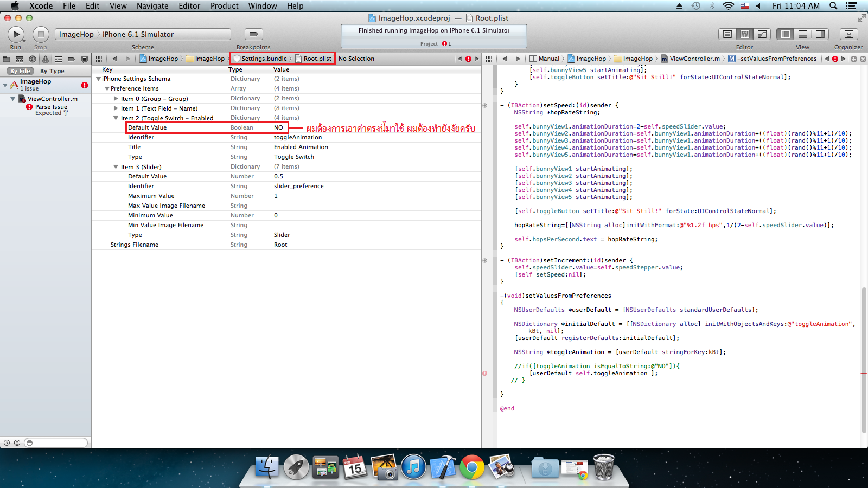This screenshot has height=488, width=868.
Task: Add a new assistant editor pane
Action: (854, 59)
